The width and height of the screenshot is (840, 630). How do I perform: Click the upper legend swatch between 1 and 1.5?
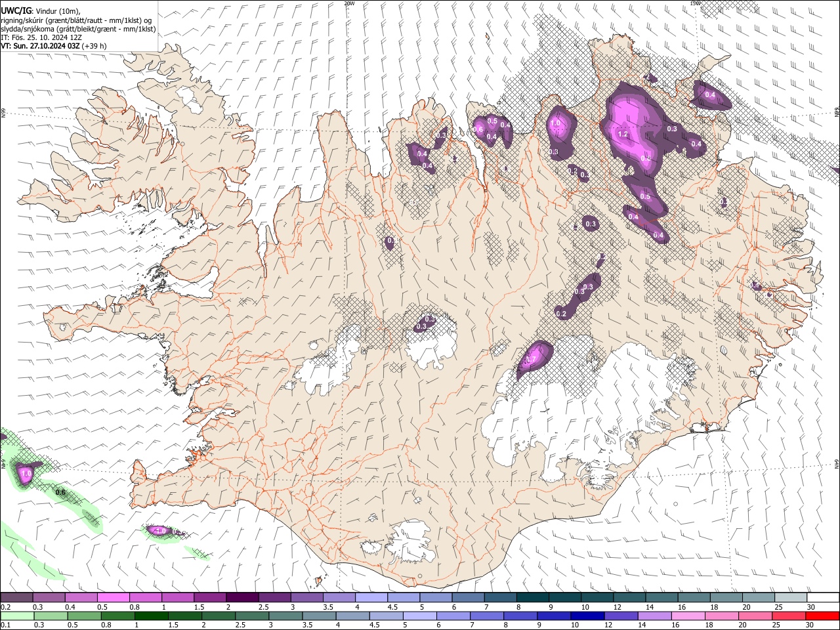pyautogui.click(x=178, y=598)
